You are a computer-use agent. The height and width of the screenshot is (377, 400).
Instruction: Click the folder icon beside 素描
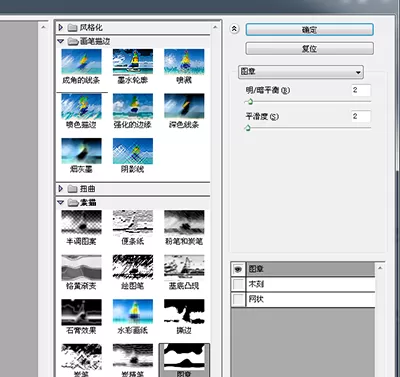(72, 203)
